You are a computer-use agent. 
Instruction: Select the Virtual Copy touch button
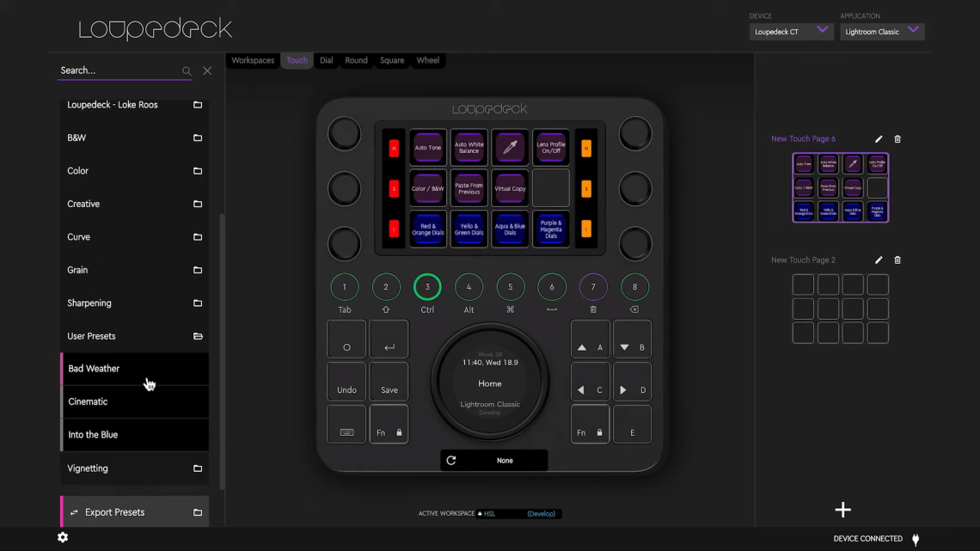(510, 188)
